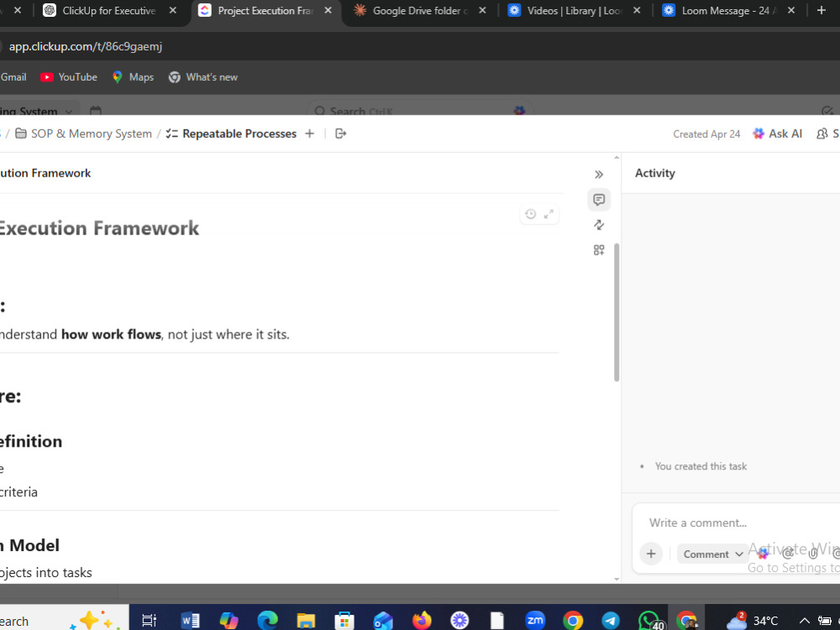840x630 pixels.
Task: Collapse the activity sidebar with double-chevron icon
Action: pyautogui.click(x=599, y=175)
